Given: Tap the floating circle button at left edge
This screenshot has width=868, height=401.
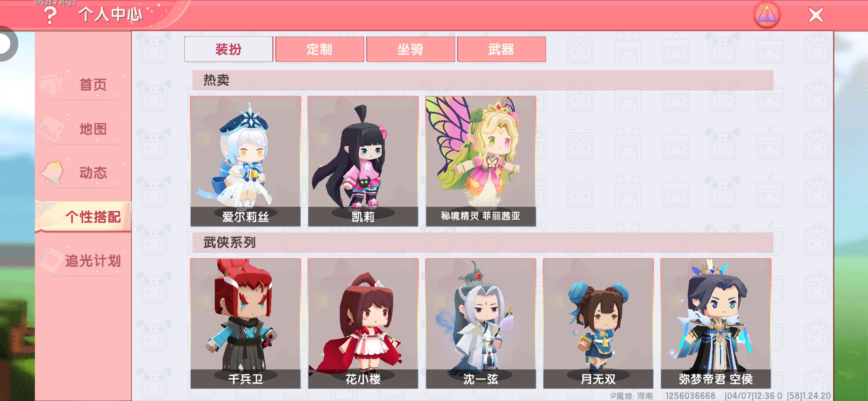Looking at the screenshot, I should tap(7, 44).
